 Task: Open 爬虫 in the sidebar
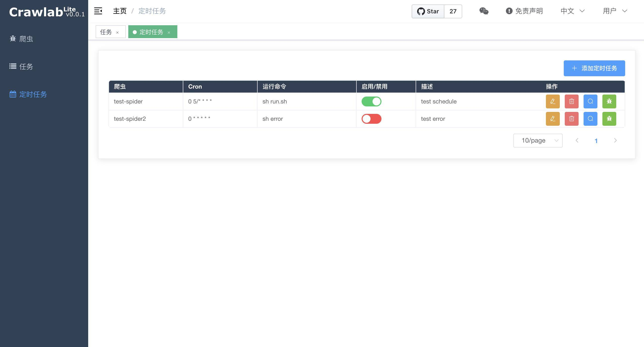pos(26,39)
